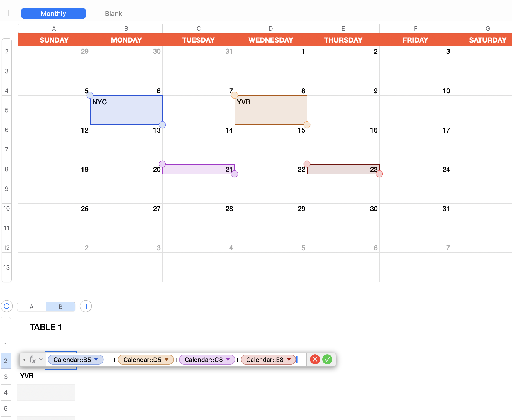Click the date 16 cell

pyautogui.click(x=343, y=130)
